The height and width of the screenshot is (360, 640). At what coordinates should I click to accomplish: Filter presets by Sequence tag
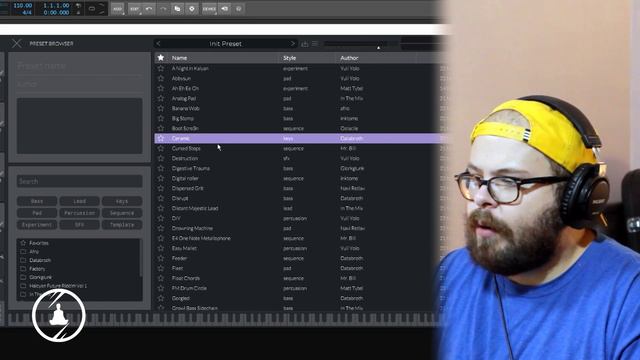(x=122, y=213)
